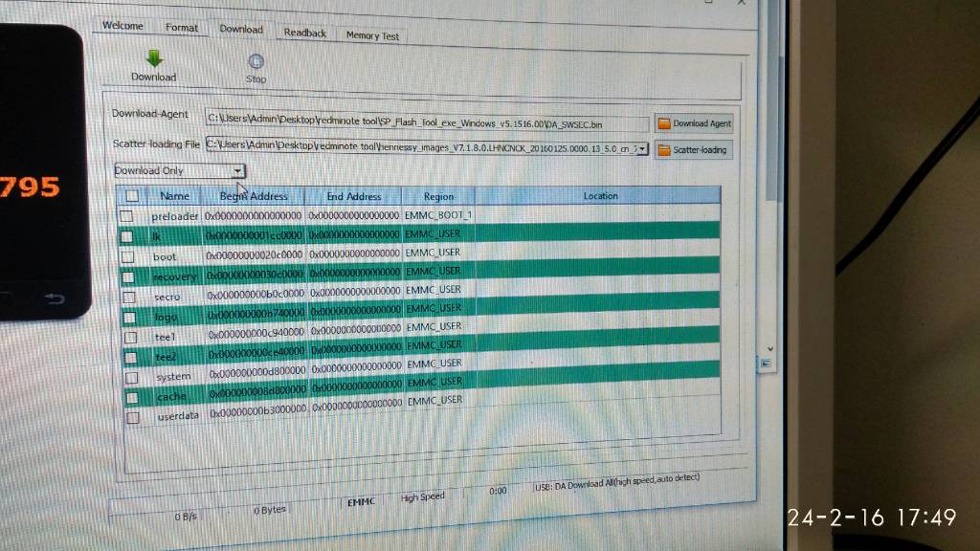The height and width of the screenshot is (551, 980).
Task: Click the back arrow on phone image
Action: [x=55, y=298]
